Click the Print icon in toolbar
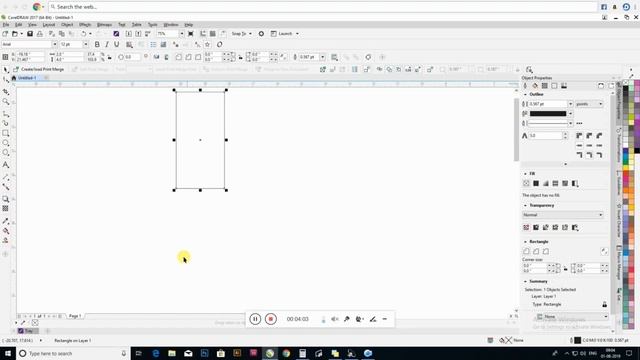640x360 pixels. coord(40,33)
